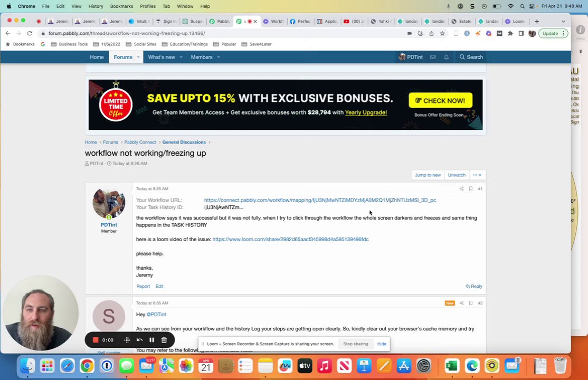Delete the Loom recording
This screenshot has width=588, height=380.
[164, 340]
